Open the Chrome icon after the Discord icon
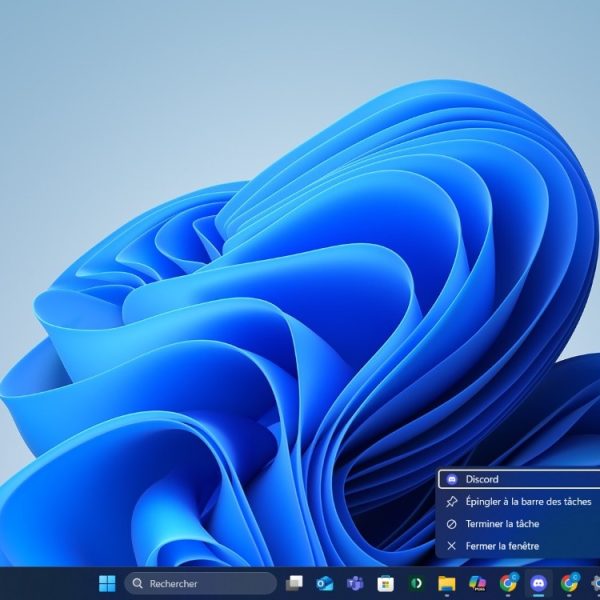The width and height of the screenshot is (600, 600). pos(569,584)
